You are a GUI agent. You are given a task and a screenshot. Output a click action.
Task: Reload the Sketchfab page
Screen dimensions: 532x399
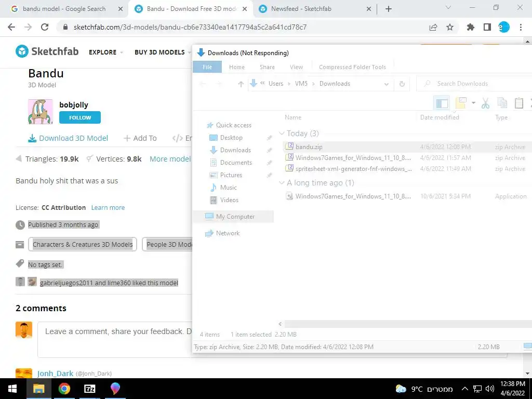45,27
